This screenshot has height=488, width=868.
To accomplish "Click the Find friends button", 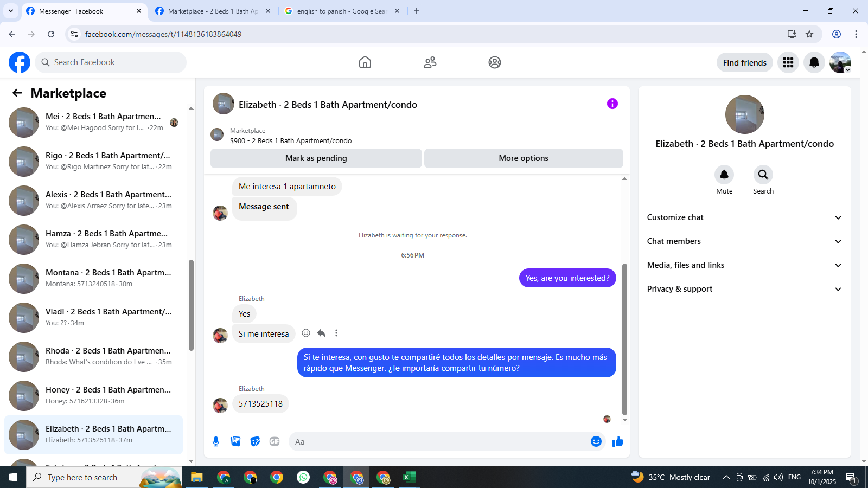I will (x=745, y=62).
